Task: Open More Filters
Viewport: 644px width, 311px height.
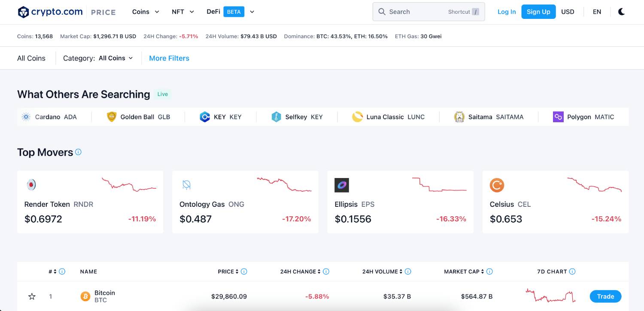Action: point(169,58)
